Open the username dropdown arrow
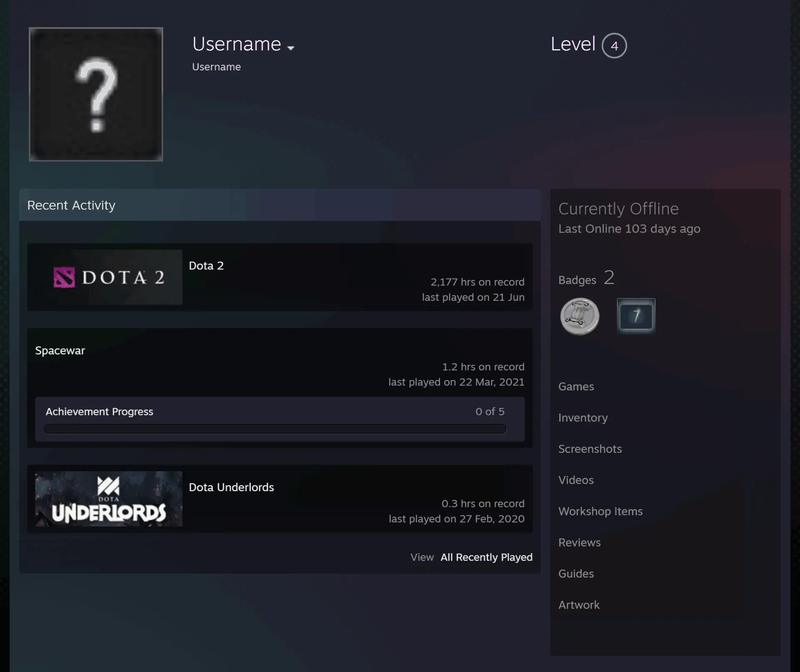The width and height of the screenshot is (800, 672). 291,48
